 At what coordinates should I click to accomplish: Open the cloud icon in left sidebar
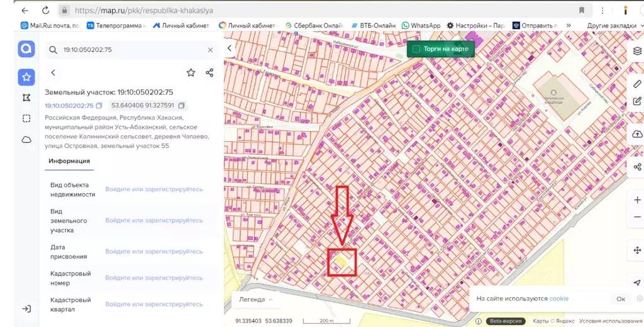pos(26,140)
